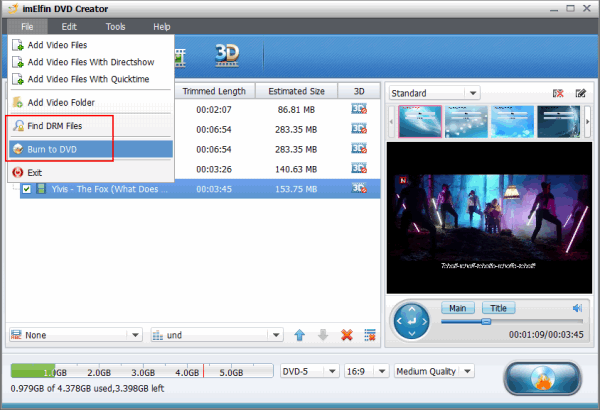Open the Medium Quality dropdown
Viewport: 600px width, 410px height.
coord(434,371)
